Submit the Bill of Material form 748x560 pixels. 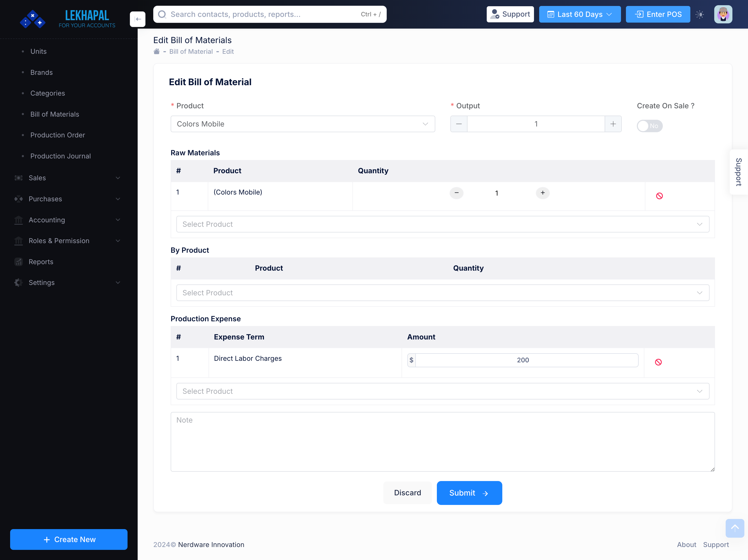469,493
